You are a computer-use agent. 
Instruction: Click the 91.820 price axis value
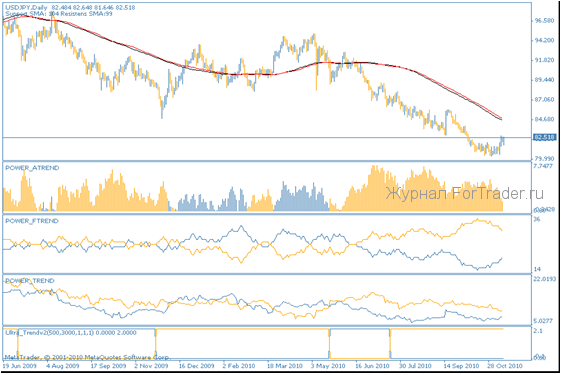coord(544,60)
